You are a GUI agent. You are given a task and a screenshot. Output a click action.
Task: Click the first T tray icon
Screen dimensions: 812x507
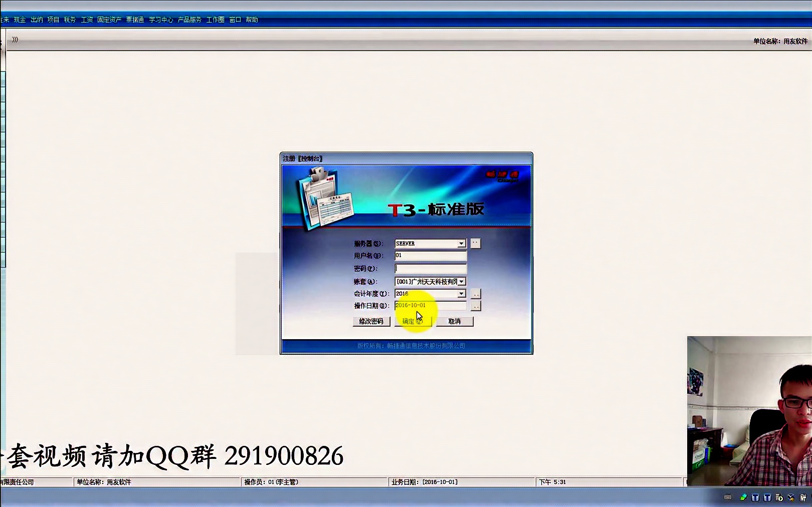[755, 497]
